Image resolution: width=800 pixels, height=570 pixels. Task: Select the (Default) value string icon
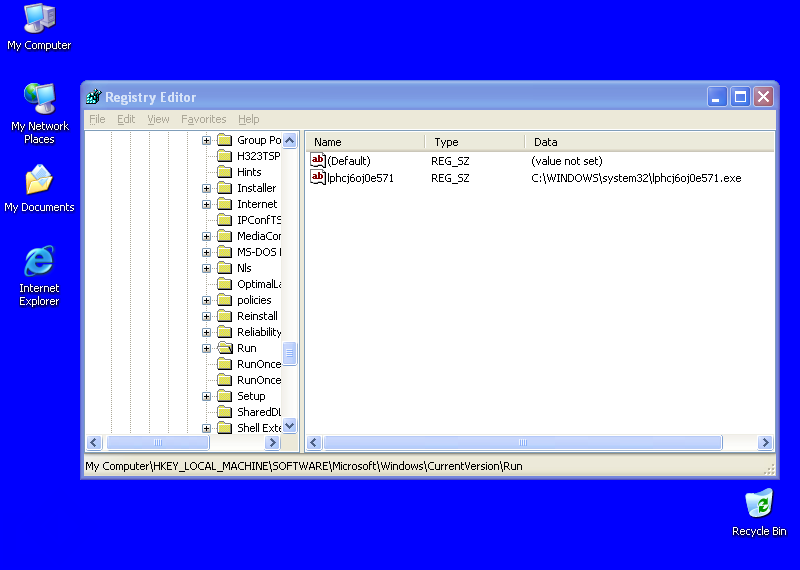click(x=318, y=161)
